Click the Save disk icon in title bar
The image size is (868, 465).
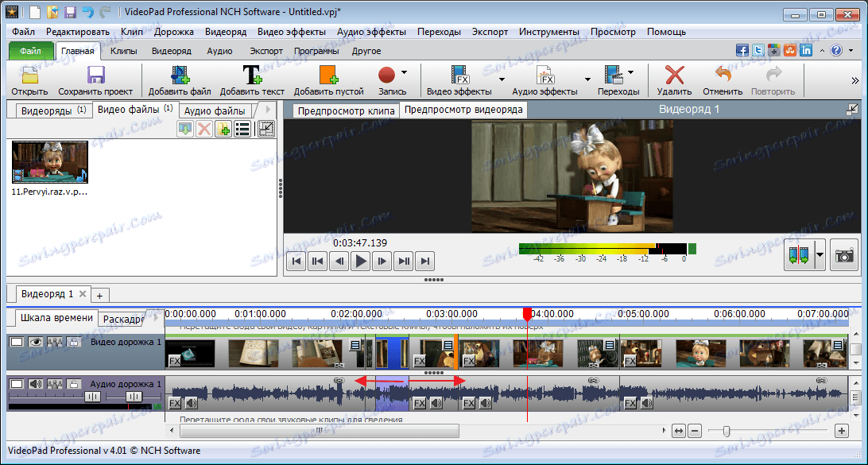coord(70,11)
